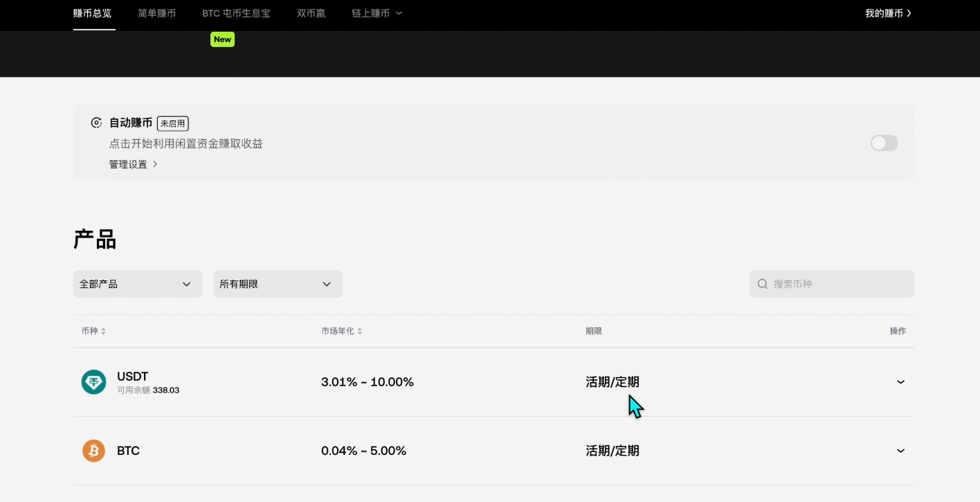Sort the table using the 币种 sort arrows
The height and width of the screenshot is (502, 980).
coord(103,330)
